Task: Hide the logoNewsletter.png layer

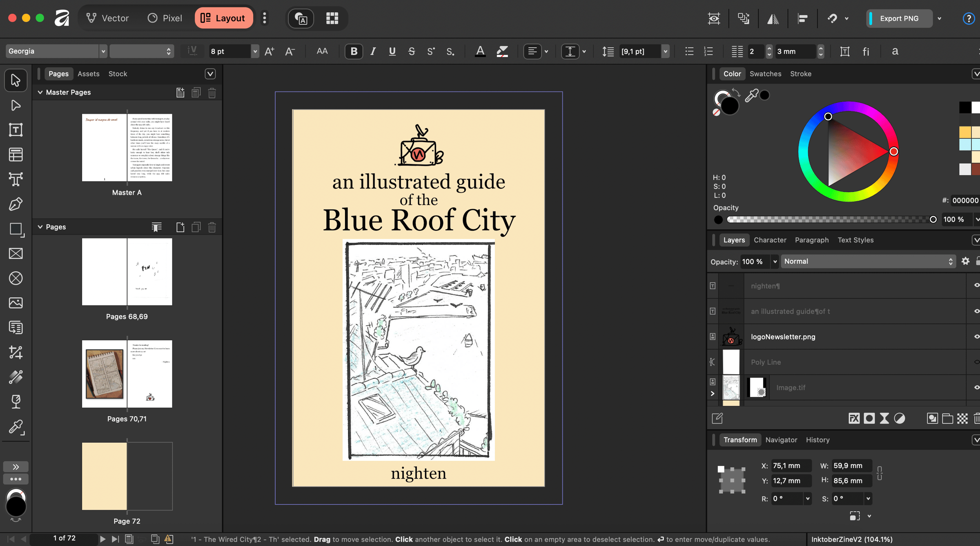Action: pyautogui.click(x=976, y=337)
